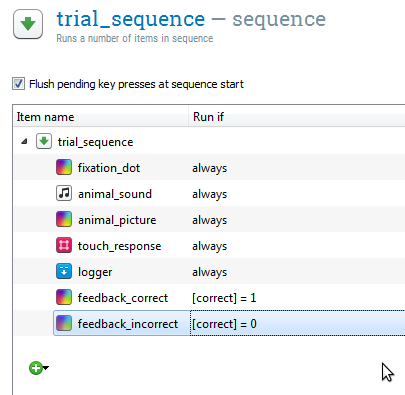This screenshot has height=395, width=405.
Task: Click the touch_response red grid icon
Action: click(64, 245)
